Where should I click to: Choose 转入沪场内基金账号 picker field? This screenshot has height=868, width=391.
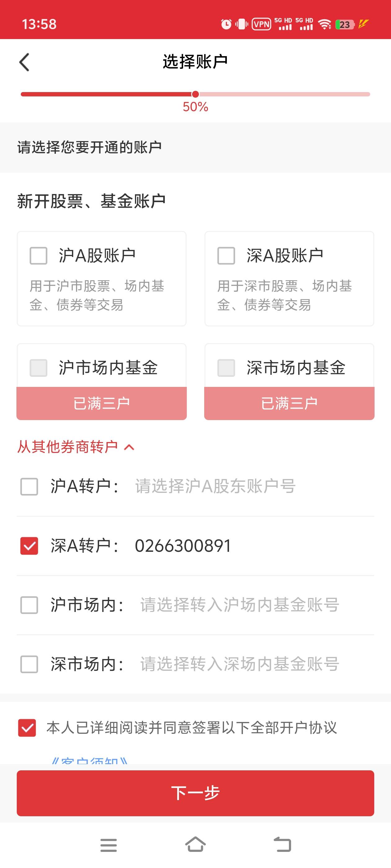pyautogui.click(x=240, y=605)
